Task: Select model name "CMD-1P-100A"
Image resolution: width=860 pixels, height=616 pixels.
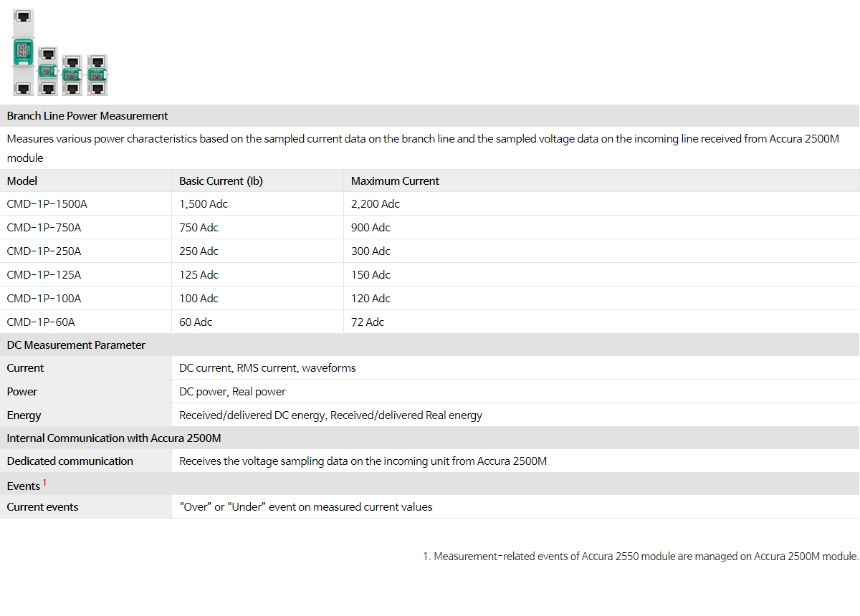Action: point(44,299)
